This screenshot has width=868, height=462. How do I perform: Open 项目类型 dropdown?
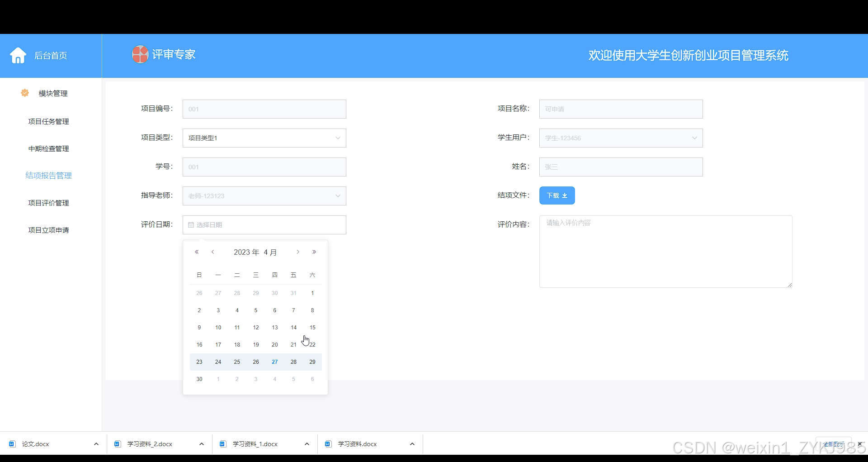point(264,138)
